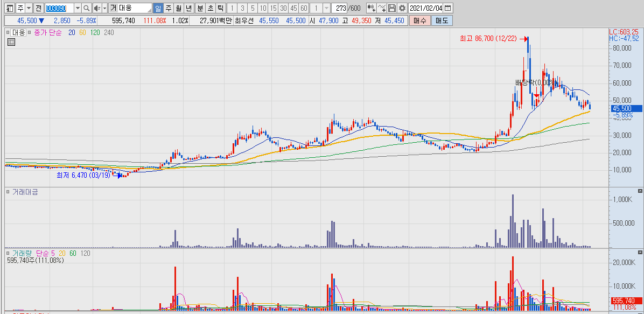Click the 전 button in the toolbar
Image resolution: width=644 pixels, height=314 pixels.
[x=38, y=8]
